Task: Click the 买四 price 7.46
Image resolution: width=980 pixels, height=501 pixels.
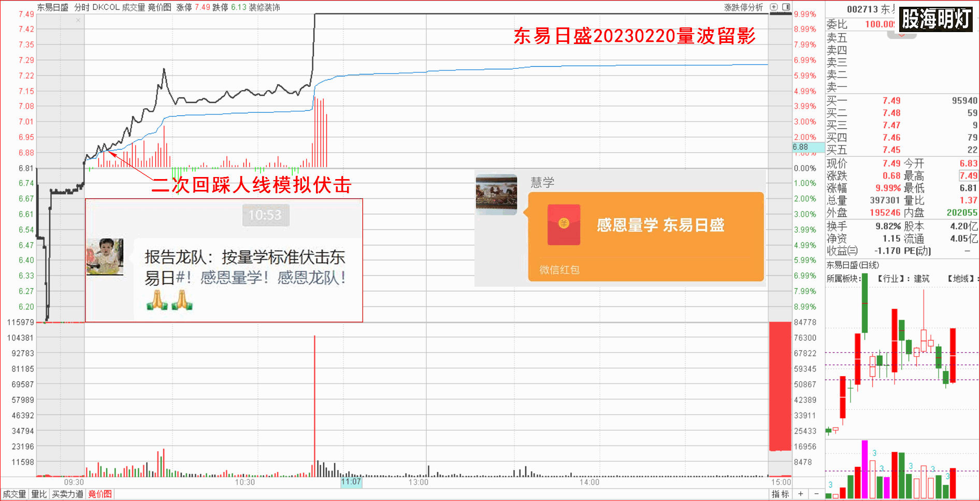Action: 891,138
